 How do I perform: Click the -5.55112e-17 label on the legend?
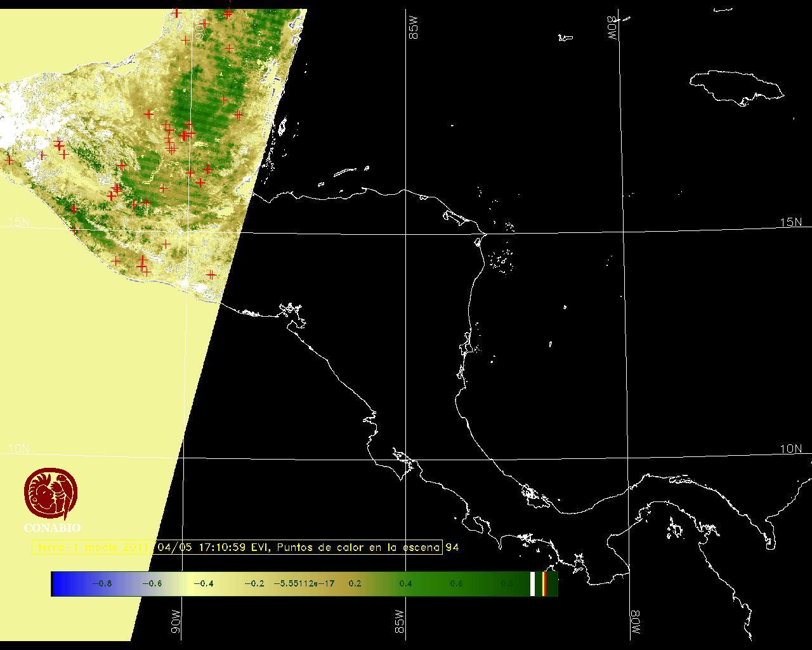304,583
